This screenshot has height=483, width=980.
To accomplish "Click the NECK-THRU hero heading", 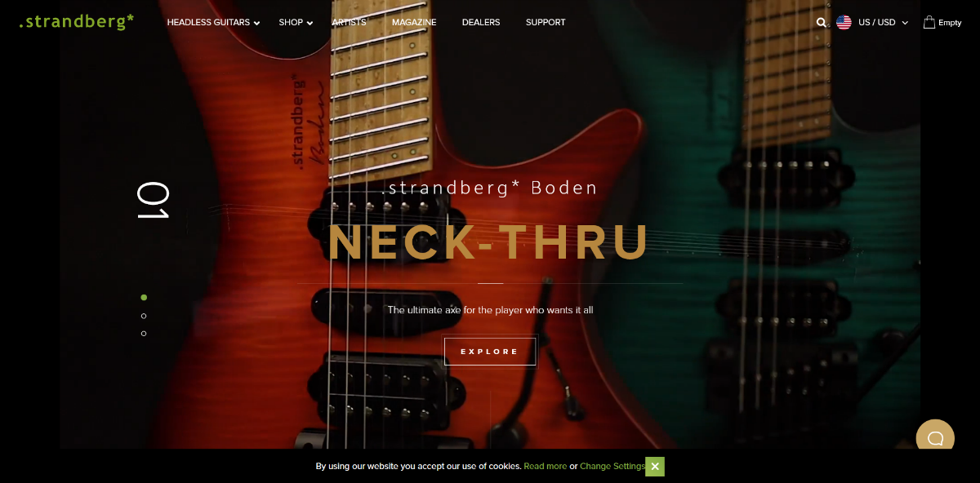I will (x=488, y=242).
